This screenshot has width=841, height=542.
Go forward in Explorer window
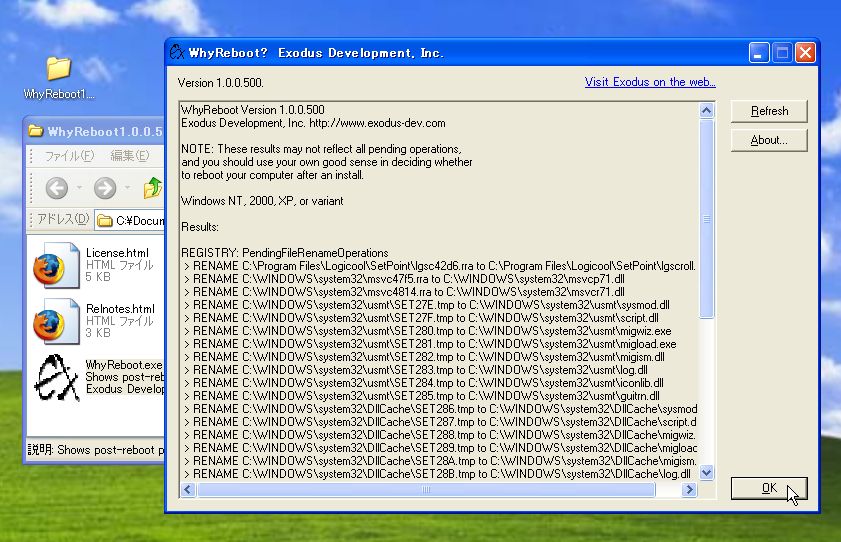pos(105,188)
